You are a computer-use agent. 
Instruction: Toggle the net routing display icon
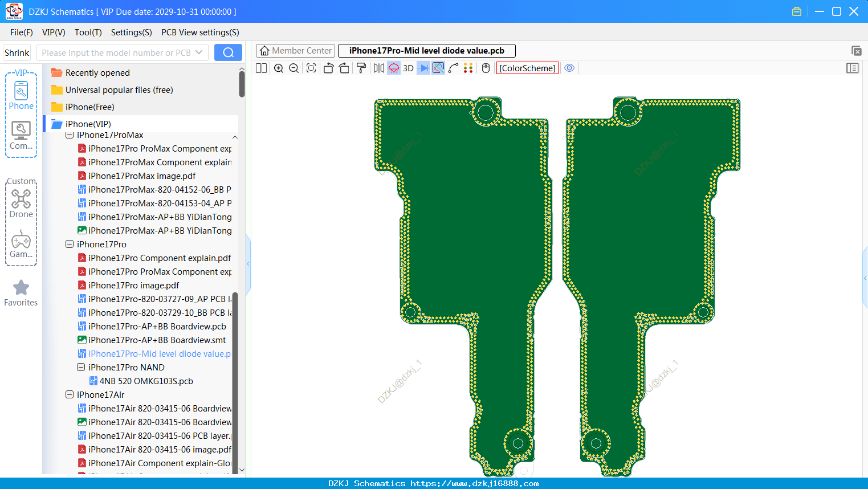(x=438, y=68)
